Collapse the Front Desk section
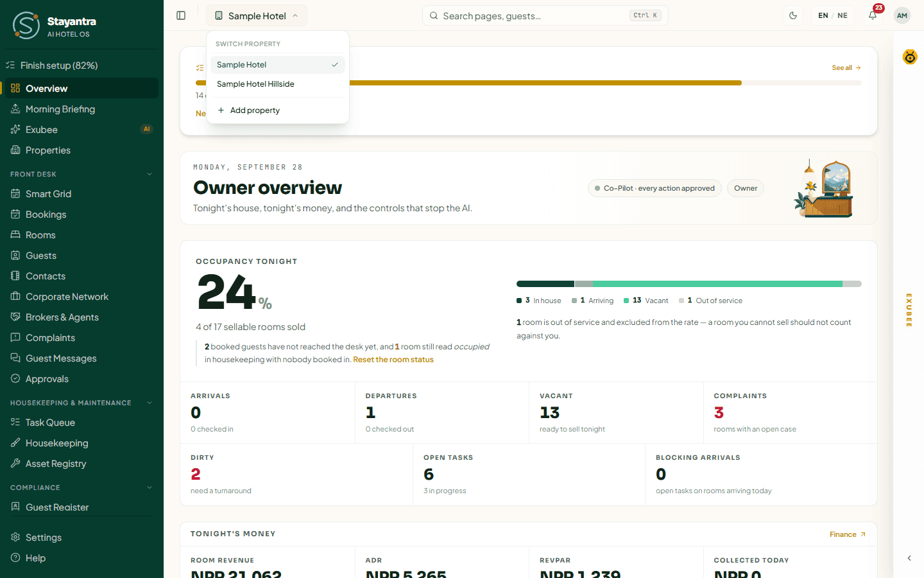The image size is (924, 578). 81,174
